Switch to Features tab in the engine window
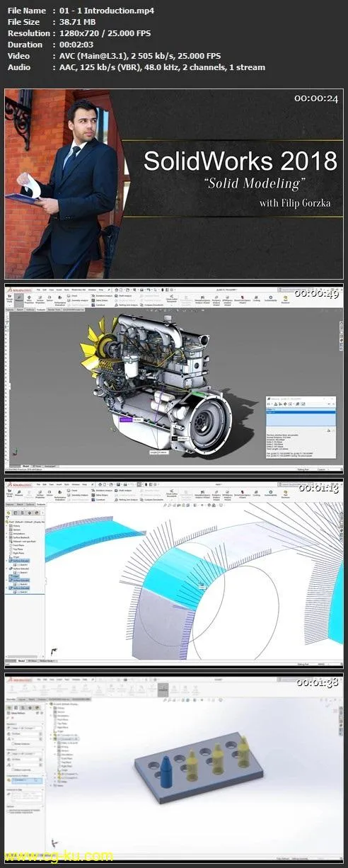The image size is (348, 868). click(x=8, y=309)
